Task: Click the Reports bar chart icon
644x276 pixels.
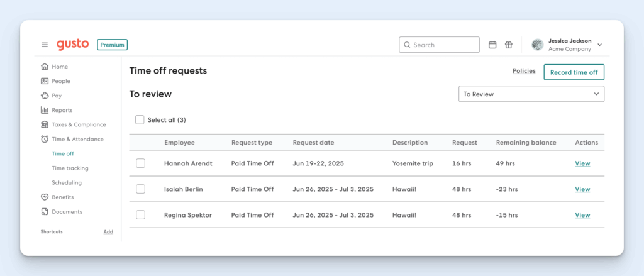Action: [x=45, y=110]
